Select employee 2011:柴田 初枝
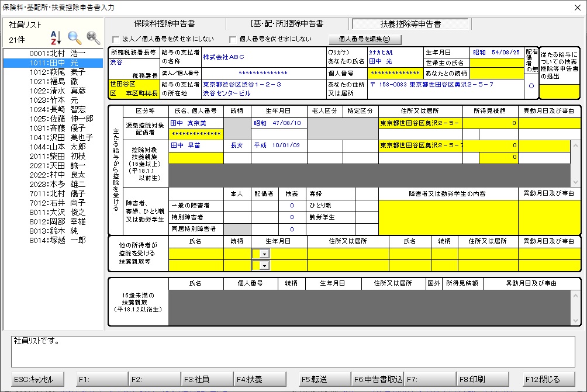Viewport: 587px width, 392px height. (53, 157)
